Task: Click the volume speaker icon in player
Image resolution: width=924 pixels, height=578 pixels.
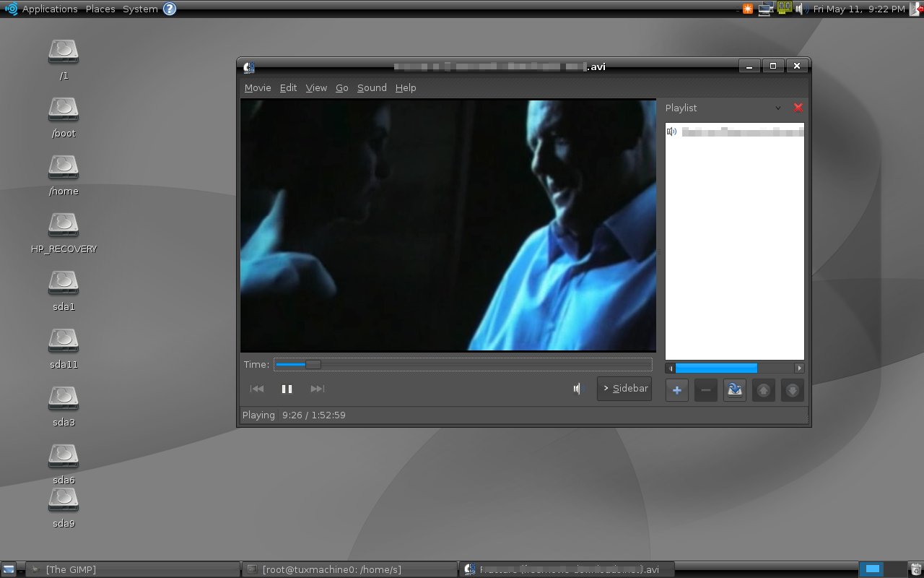Action: [577, 389]
